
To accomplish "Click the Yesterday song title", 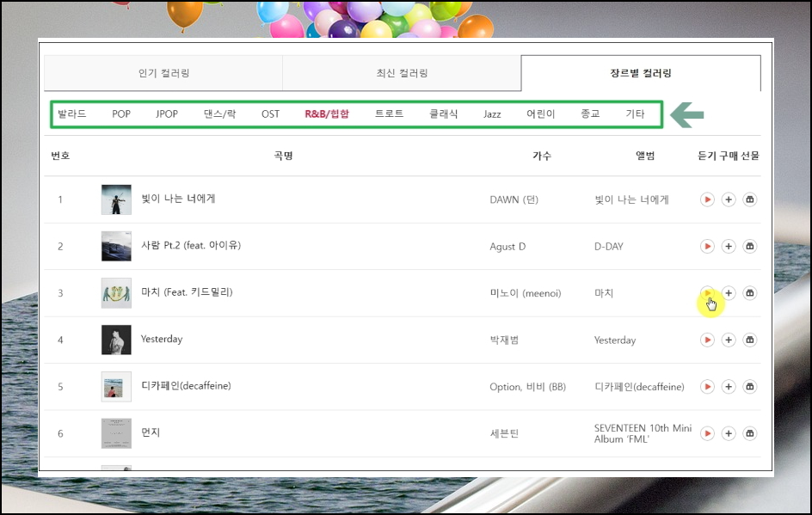I will [162, 339].
